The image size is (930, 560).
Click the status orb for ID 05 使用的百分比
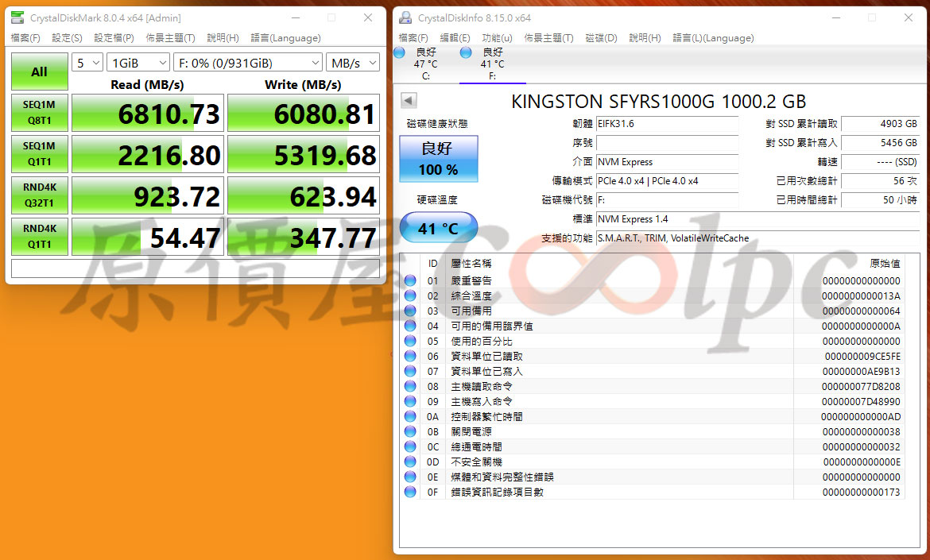pos(410,341)
